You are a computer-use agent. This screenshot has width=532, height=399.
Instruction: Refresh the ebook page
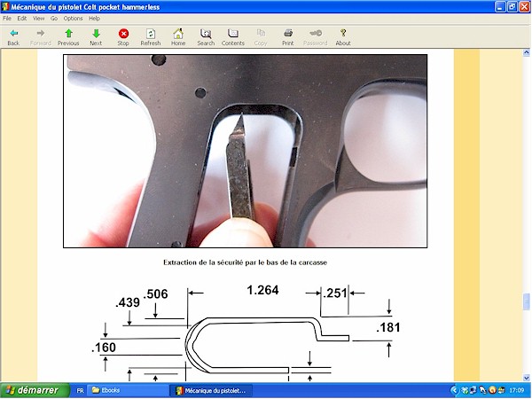click(x=151, y=36)
